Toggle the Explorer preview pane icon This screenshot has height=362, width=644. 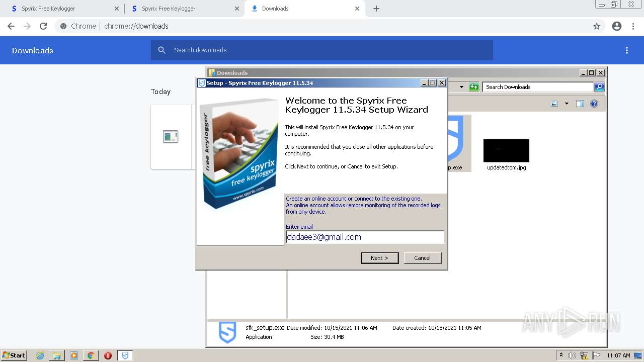580,104
